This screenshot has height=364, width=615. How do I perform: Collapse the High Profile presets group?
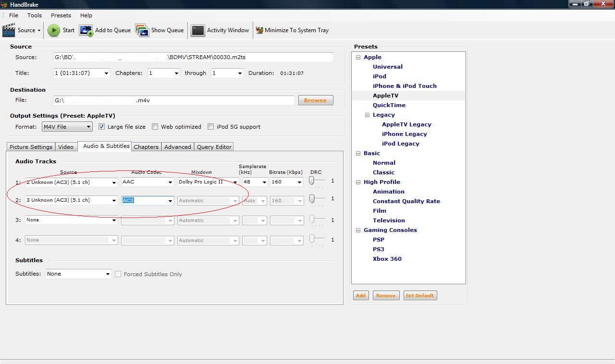[x=358, y=182]
